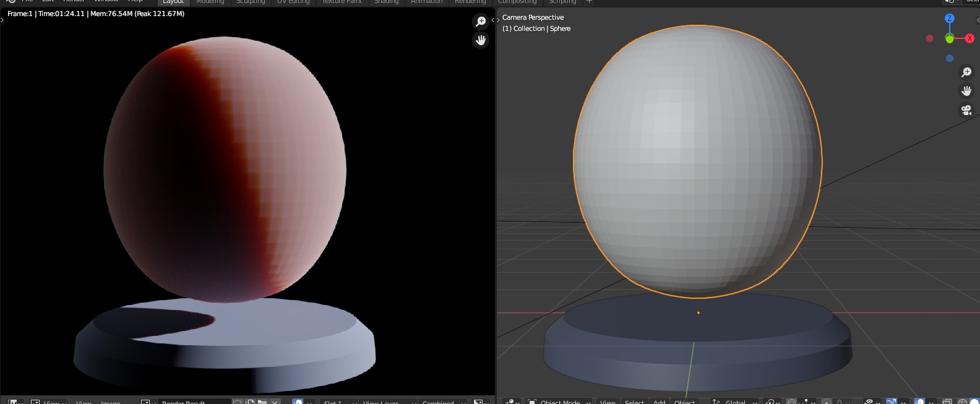Open the Select menu in viewport header
The height and width of the screenshot is (404, 980).
[634, 402]
